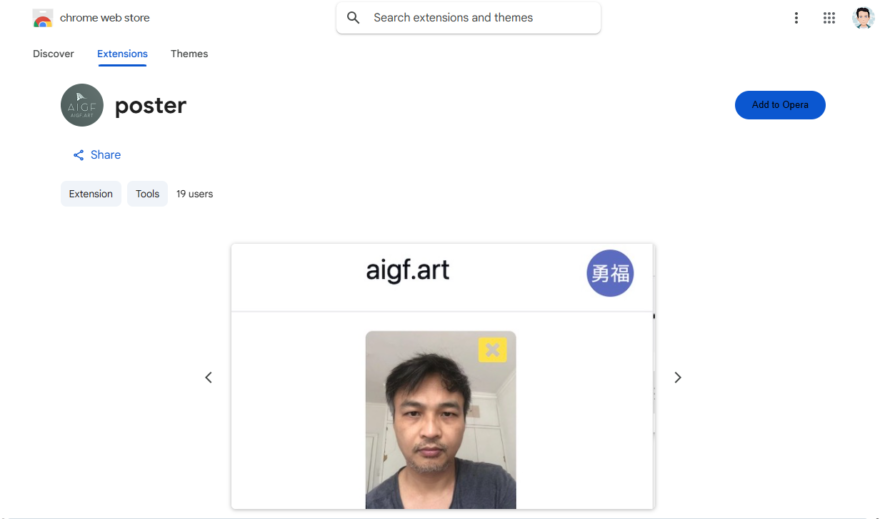Click the 19 users text
This screenshot has height=519, width=885.
195,193
